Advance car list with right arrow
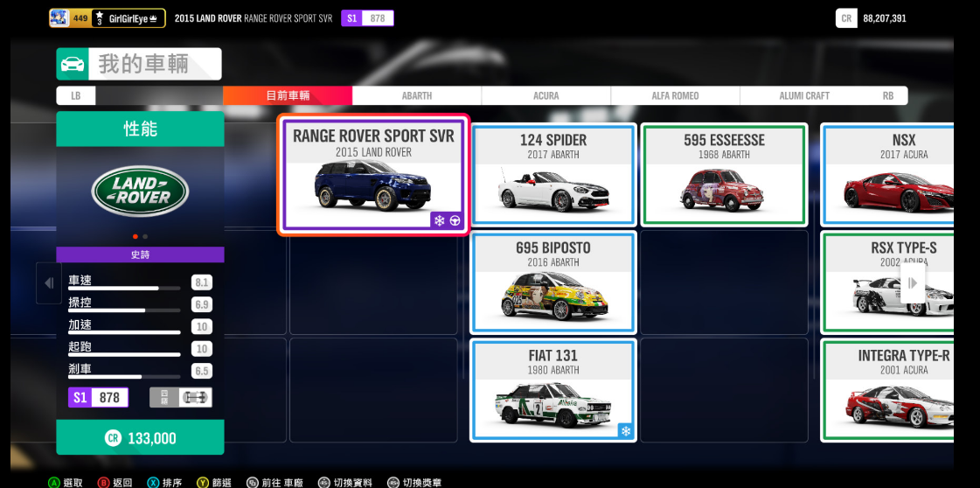980x488 pixels. coord(913,283)
